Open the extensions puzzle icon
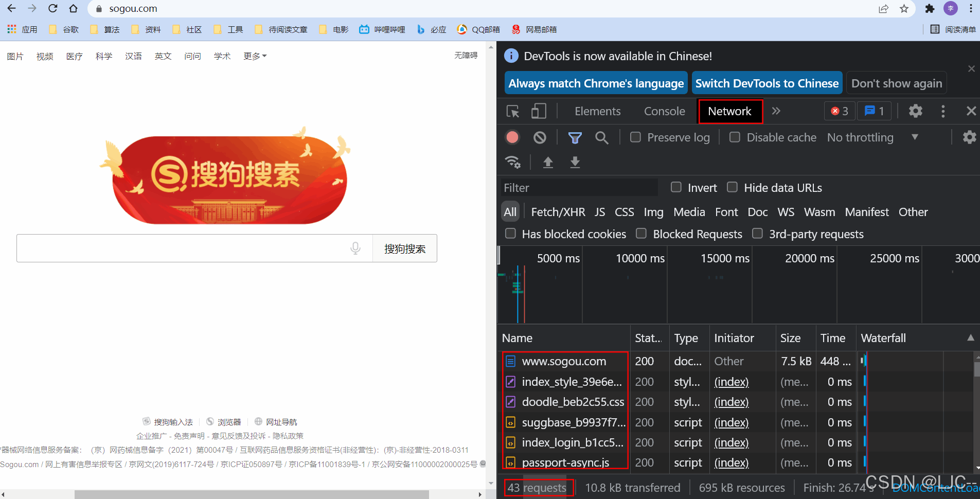This screenshot has width=980, height=499. pos(930,9)
